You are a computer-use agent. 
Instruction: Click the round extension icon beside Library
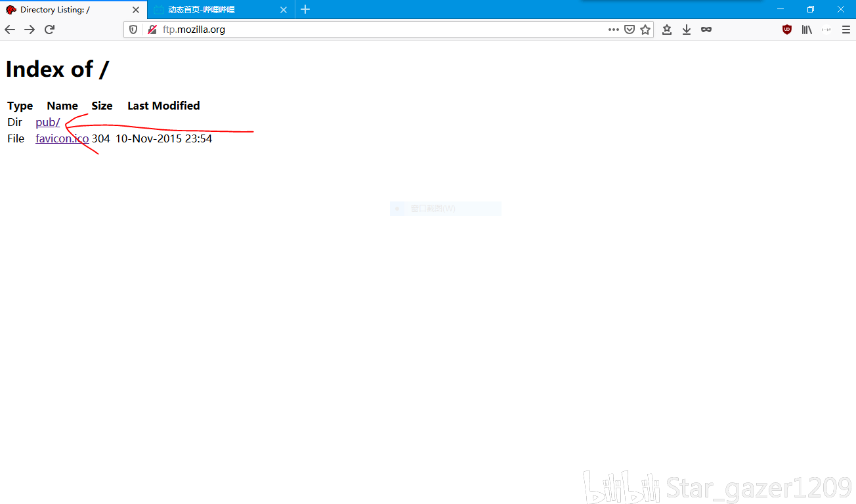point(826,30)
